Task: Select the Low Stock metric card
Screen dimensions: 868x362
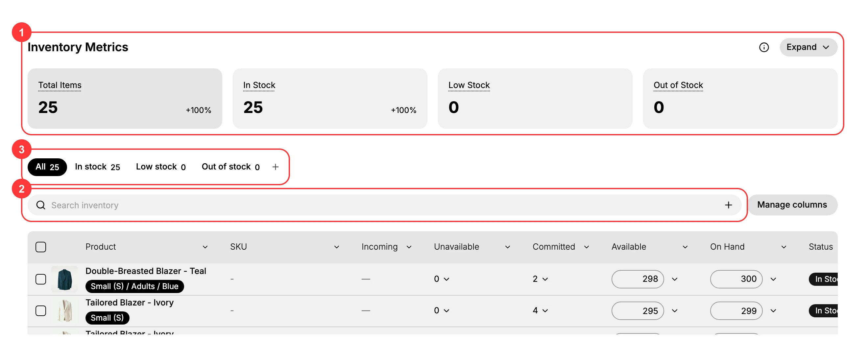Action: (x=535, y=98)
